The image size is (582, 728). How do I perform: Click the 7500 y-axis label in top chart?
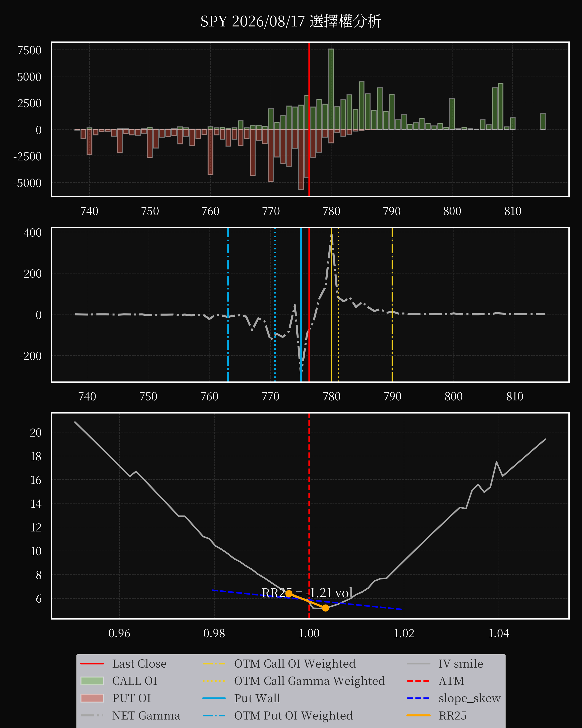(29, 51)
